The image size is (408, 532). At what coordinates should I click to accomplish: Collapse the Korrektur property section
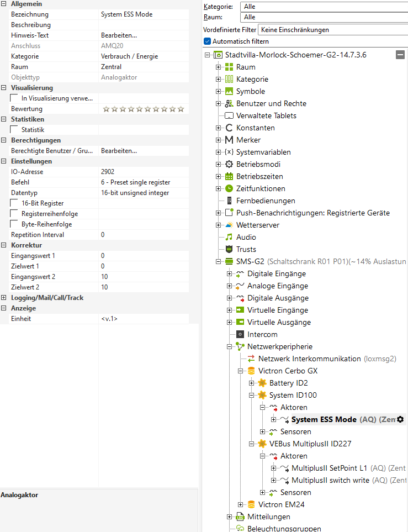point(4,245)
